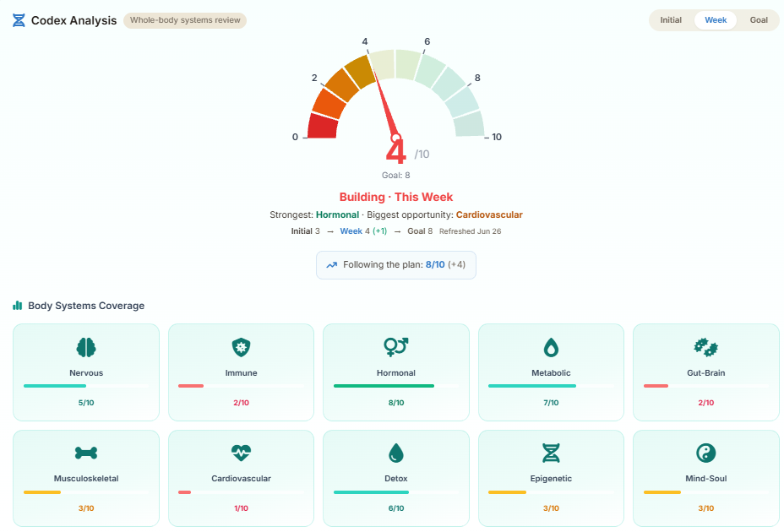This screenshot has height=532, width=784.
Task: Click the Hormonal gender symbols icon
Action: 396,347
